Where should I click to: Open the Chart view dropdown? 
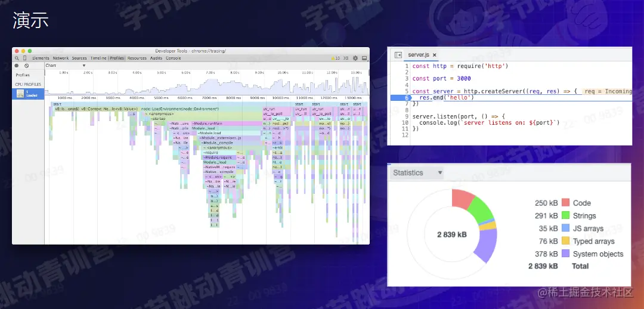[x=66, y=66]
